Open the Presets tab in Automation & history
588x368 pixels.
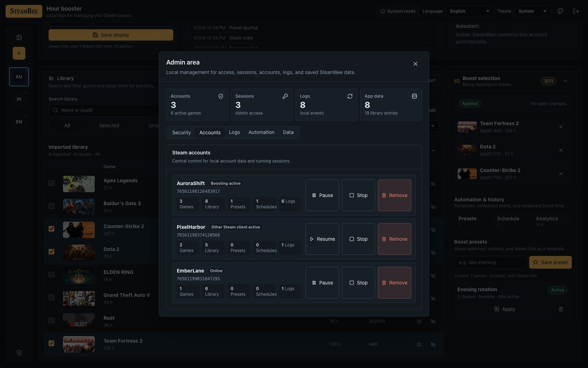pyautogui.click(x=467, y=221)
